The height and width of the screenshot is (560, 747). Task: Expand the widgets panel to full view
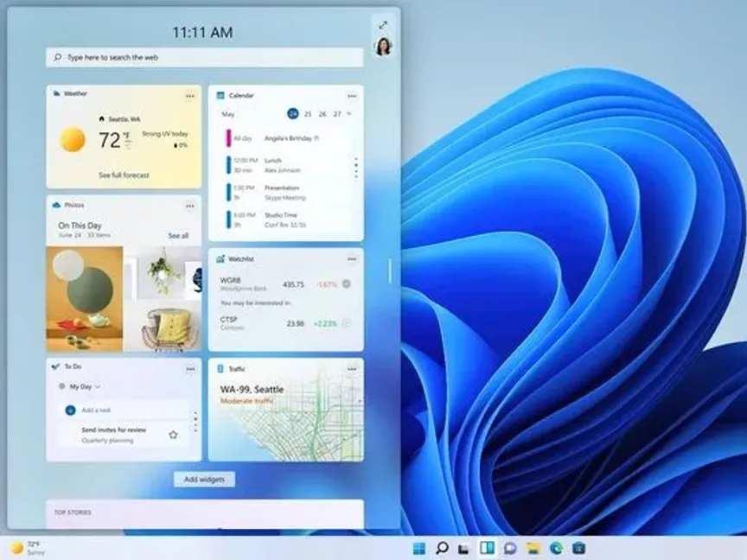(383, 25)
